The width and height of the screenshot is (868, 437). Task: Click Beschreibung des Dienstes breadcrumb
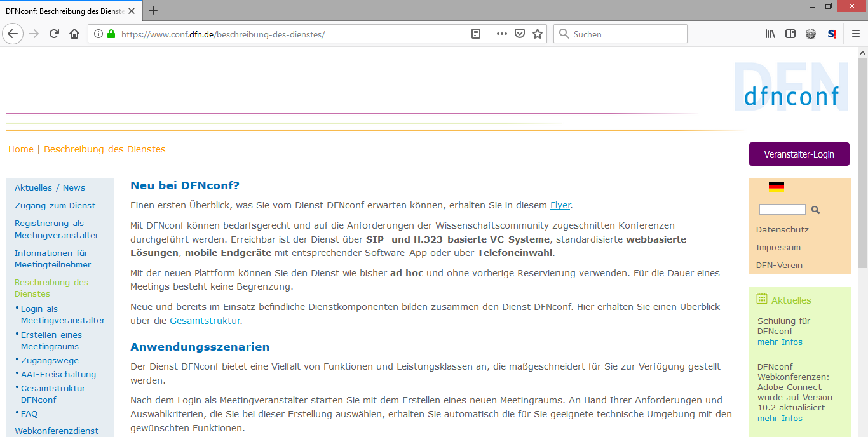pyautogui.click(x=105, y=149)
